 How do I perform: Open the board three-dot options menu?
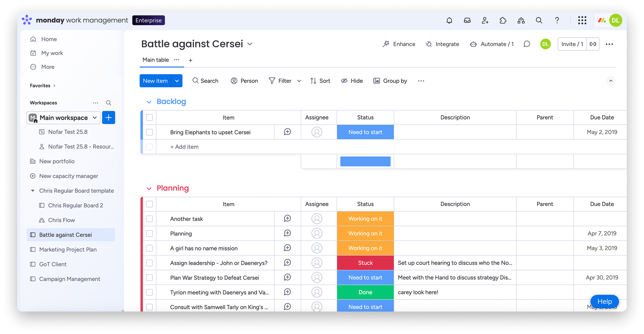coord(610,44)
